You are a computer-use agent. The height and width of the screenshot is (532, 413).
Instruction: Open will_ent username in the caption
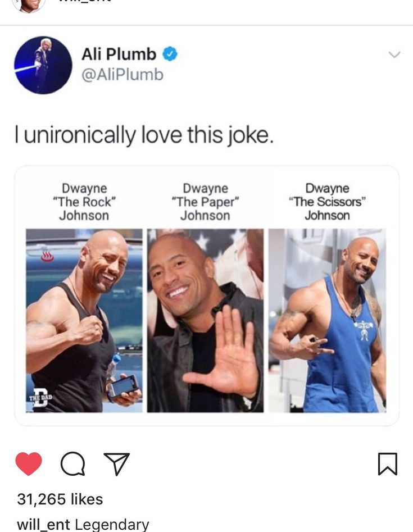coord(43,524)
